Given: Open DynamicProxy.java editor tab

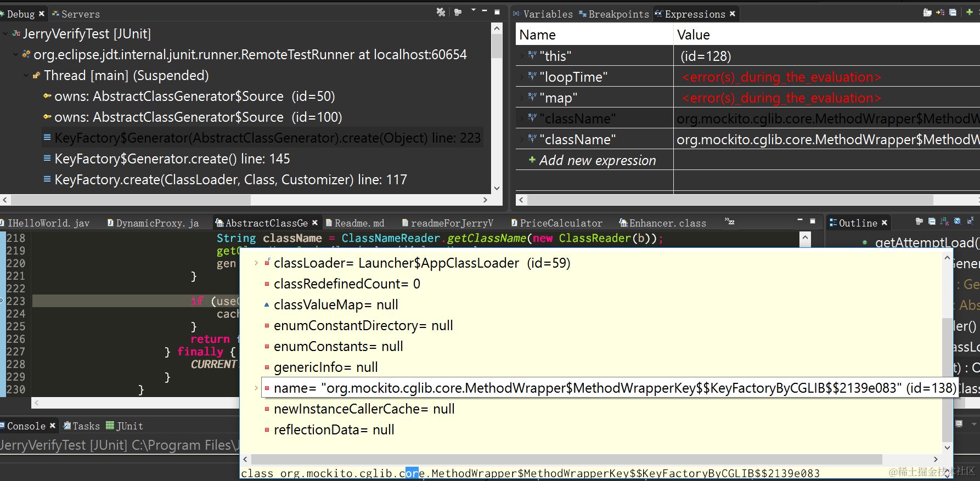Looking at the screenshot, I should click(x=153, y=223).
